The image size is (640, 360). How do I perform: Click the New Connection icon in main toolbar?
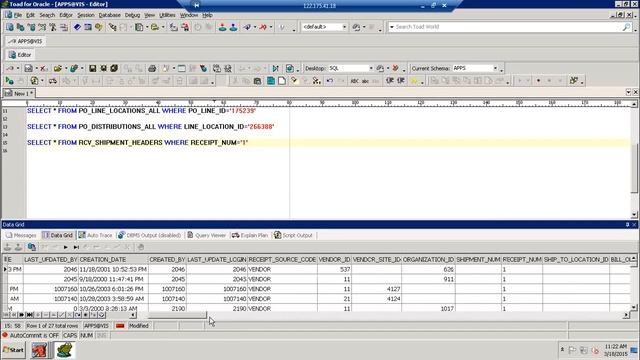coord(248,27)
